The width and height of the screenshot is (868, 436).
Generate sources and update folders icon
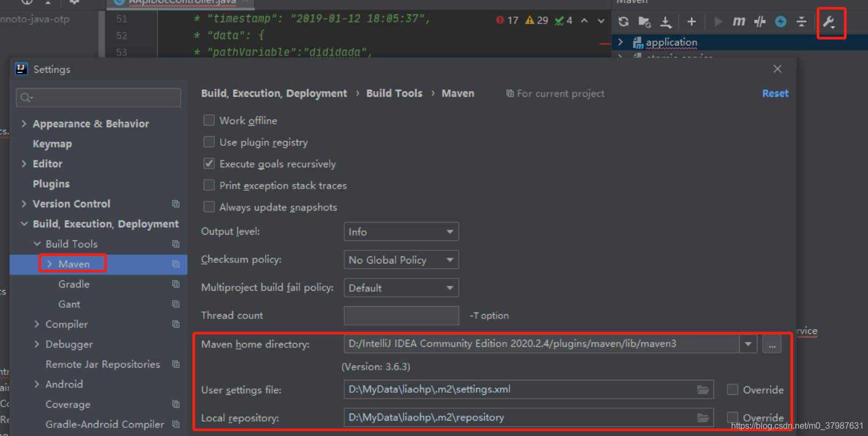point(645,22)
